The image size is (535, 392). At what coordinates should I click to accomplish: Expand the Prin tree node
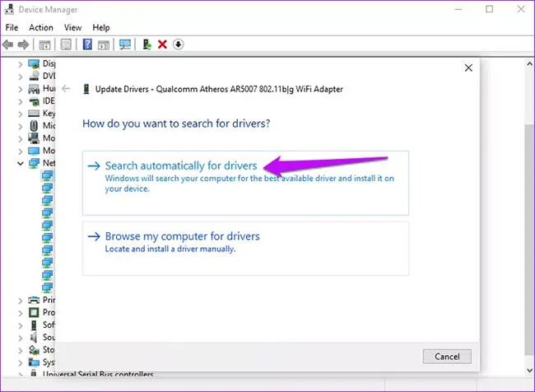[x=20, y=301]
